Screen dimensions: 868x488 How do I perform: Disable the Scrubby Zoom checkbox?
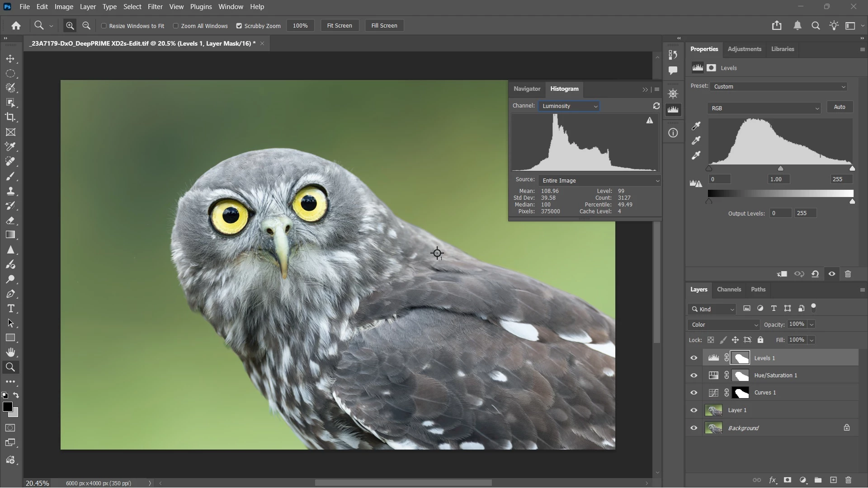239,26
